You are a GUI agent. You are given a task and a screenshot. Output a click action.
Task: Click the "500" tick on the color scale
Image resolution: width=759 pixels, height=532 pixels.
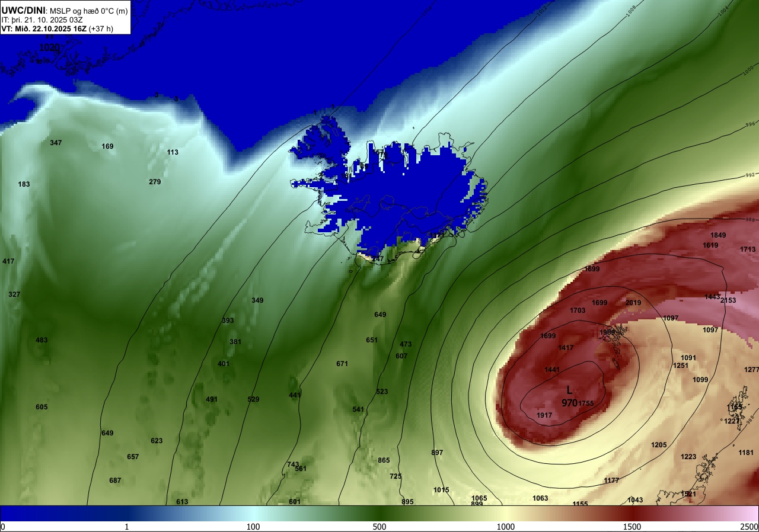click(379, 527)
